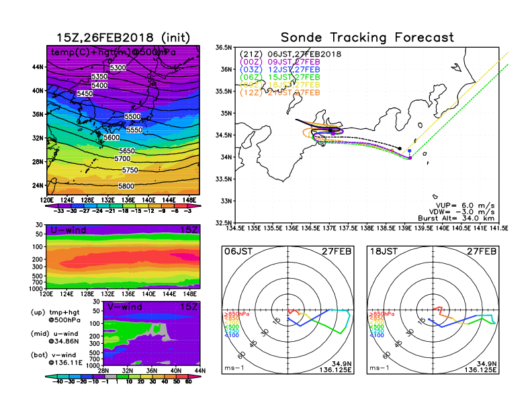Click the Sonde Tracking Forecast title

(x=367, y=38)
